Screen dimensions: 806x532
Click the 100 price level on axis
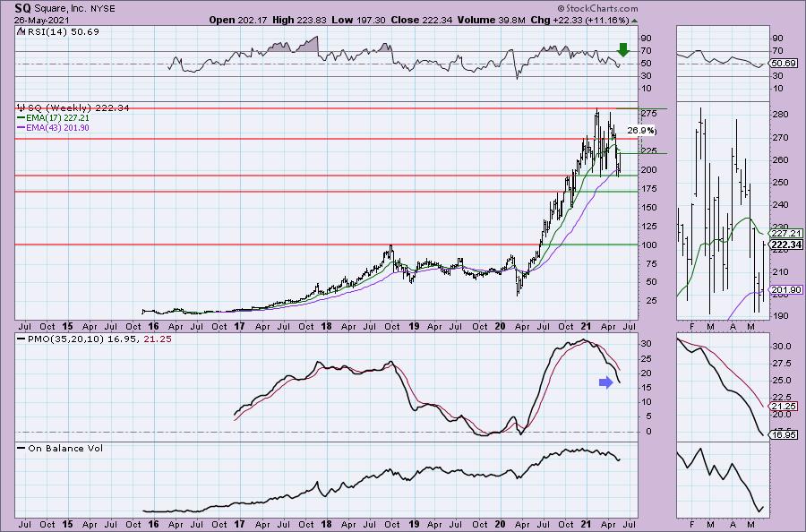648,245
